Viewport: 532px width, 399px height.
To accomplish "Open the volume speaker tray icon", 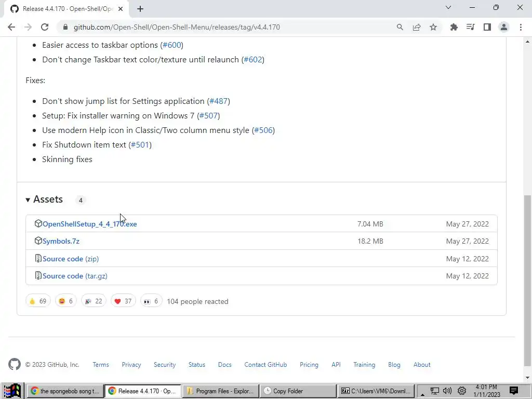I will tap(447, 391).
